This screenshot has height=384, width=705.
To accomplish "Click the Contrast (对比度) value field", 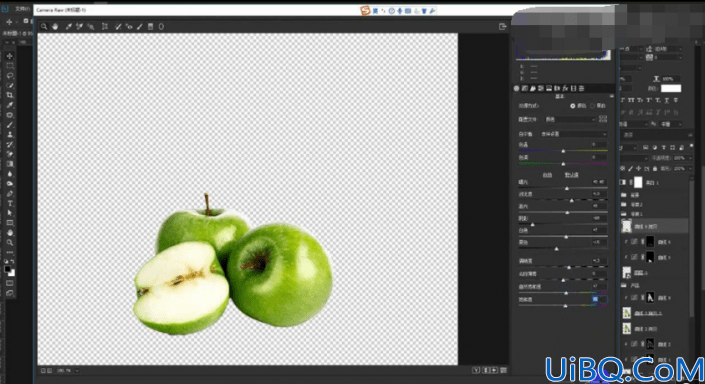I will (x=599, y=194).
